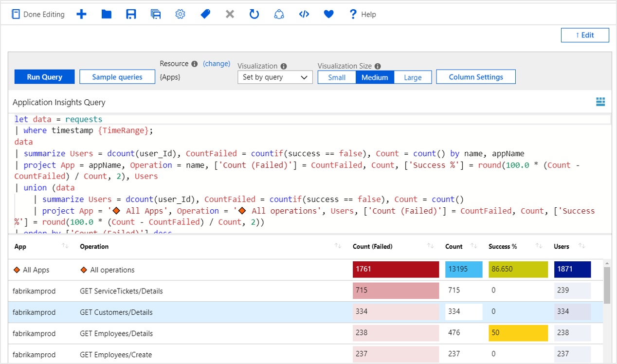Click the Resource (change) link
This screenshot has width=617, height=364.
pos(217,64)
